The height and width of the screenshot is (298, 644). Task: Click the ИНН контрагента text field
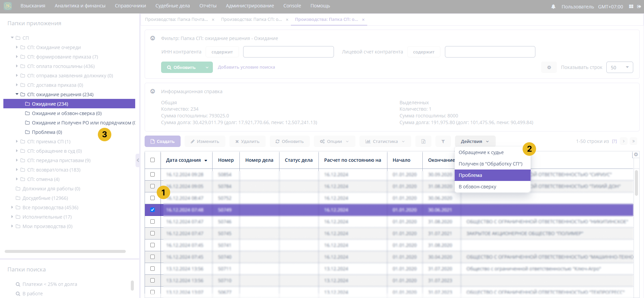288,52
